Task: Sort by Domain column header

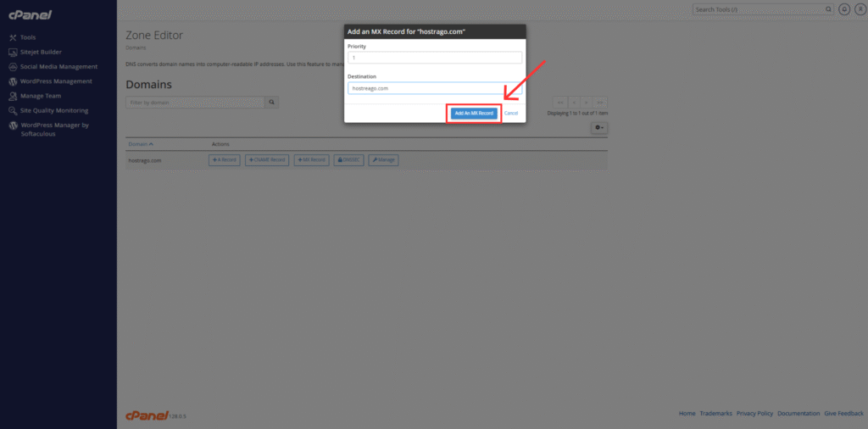Action: (141, 144)
